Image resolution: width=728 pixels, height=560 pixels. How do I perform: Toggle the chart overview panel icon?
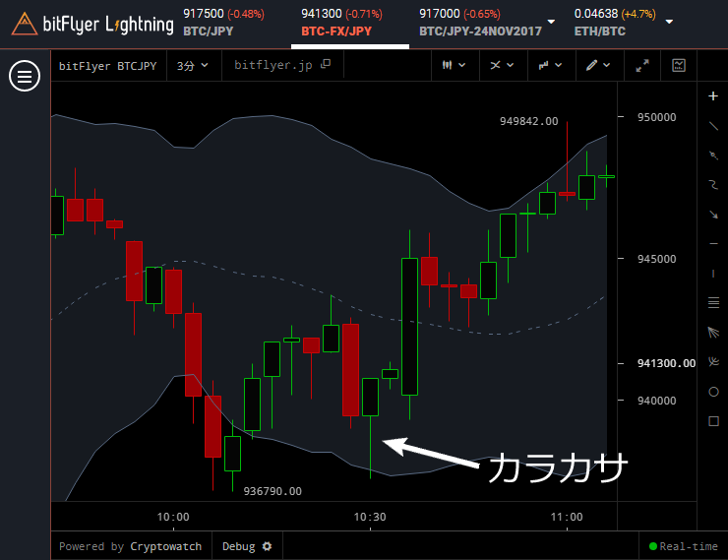[679, 65]
